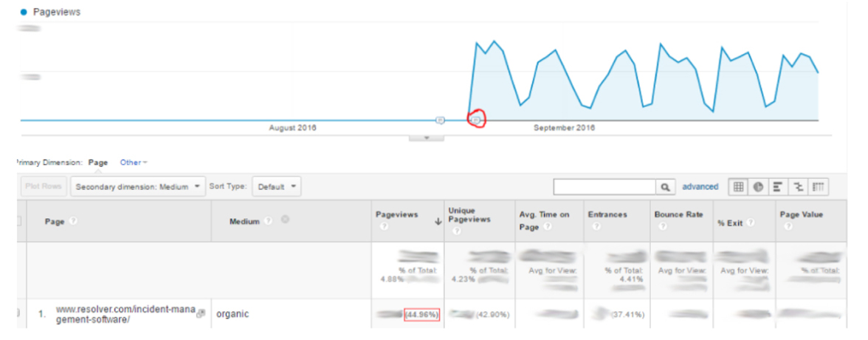Open help icon under Entrances header
Image resolution: width=868 pixels, height=340 pixels.
tap(595, 227)
